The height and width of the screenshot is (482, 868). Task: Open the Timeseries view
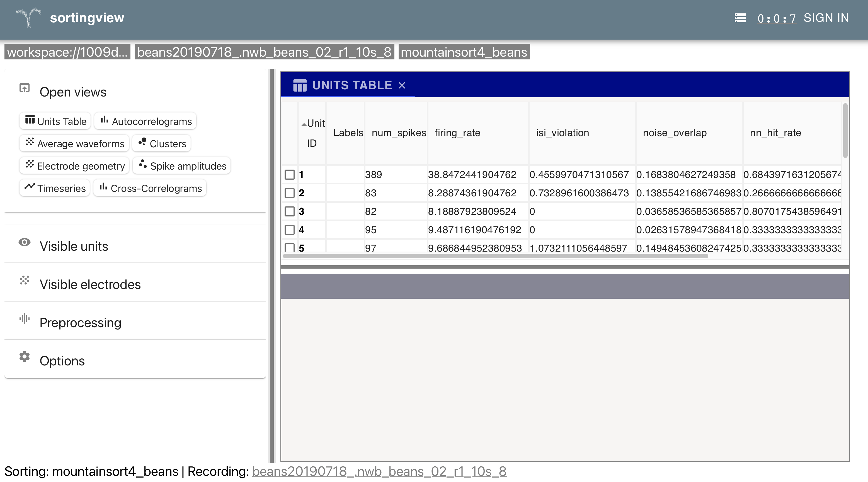(55, 188)
